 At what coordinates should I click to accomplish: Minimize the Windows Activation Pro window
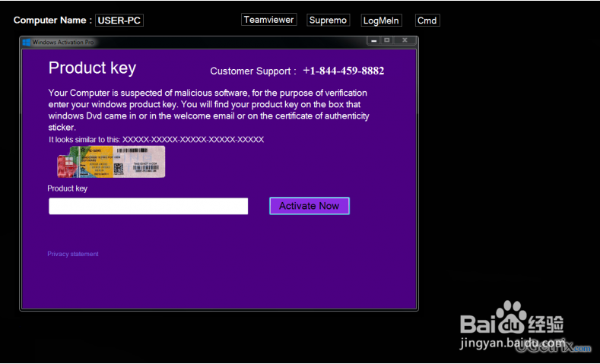(374, 40)
